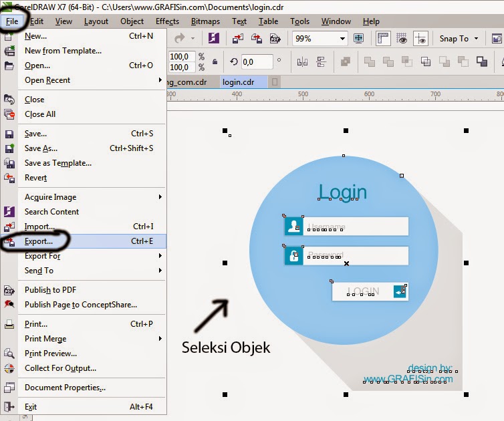
Task: Toggle show grid icon
Action: pyautogui.click(x=402, y=39)
